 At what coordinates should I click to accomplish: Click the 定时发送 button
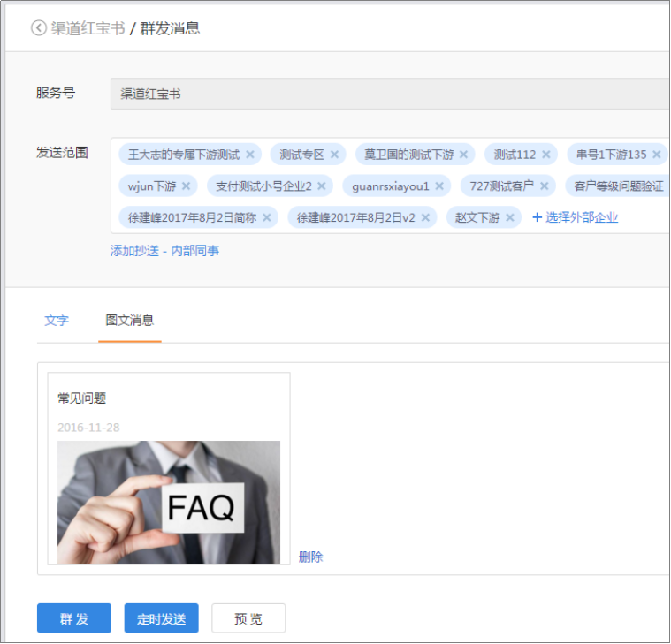point(161,618)
